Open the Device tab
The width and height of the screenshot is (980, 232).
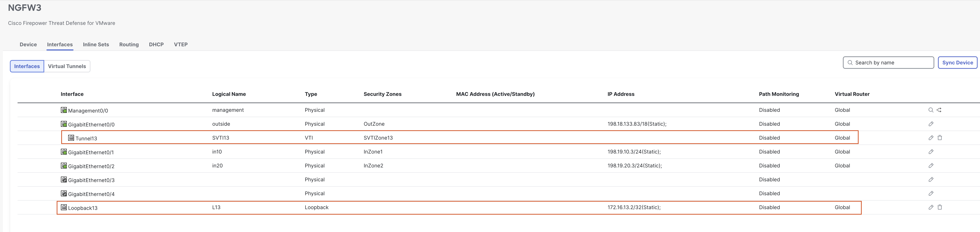(28, 45)
